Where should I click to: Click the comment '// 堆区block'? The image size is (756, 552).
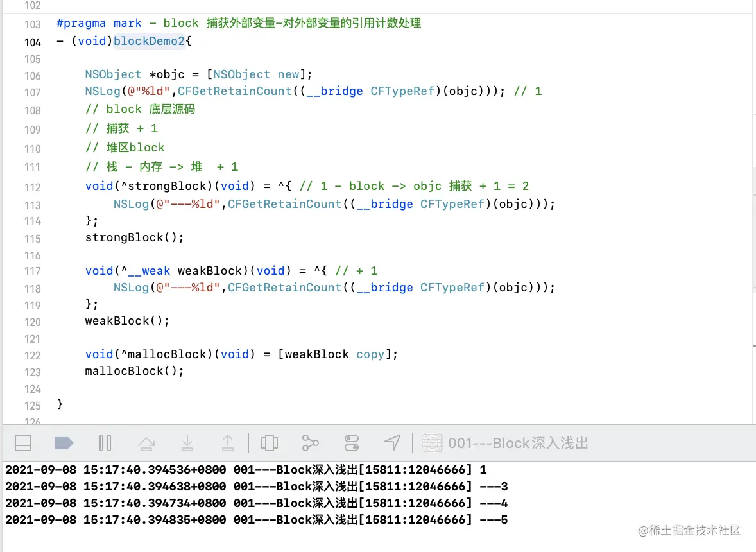[125, 148]
